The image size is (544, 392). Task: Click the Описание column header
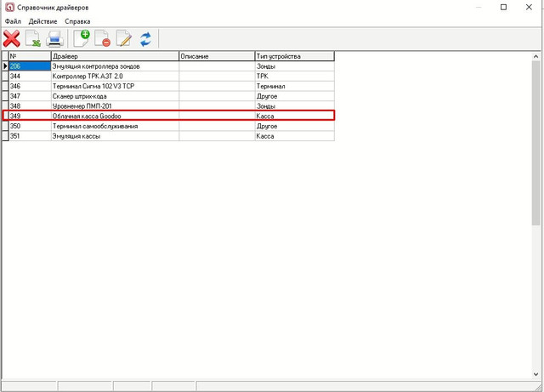pos(217,56)
